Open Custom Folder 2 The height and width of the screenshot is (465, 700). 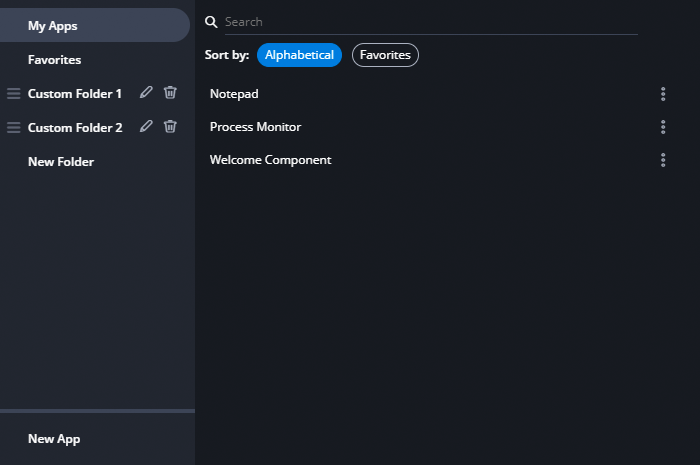tap(75, 128)
